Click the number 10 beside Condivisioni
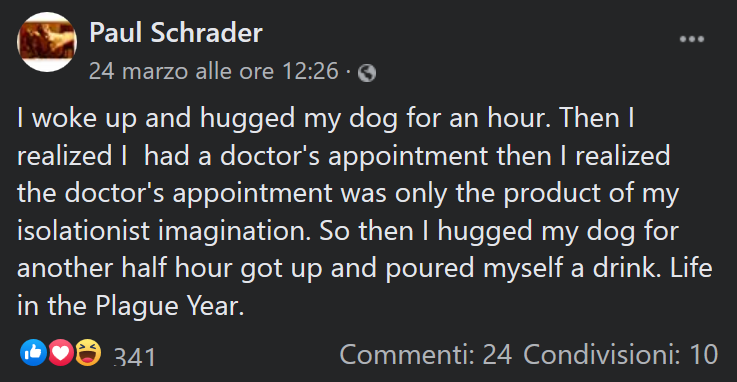This screenshot has width=737, height=382. click(704, 354)
